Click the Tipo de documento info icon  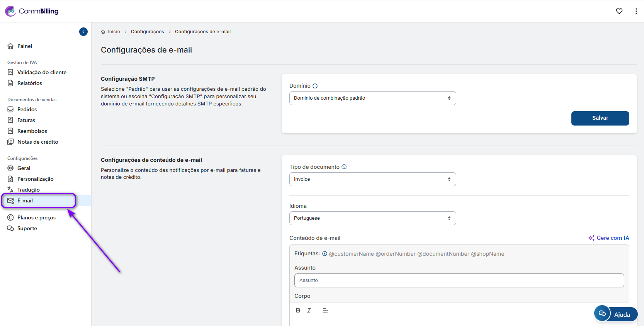(x=344, y=167)
